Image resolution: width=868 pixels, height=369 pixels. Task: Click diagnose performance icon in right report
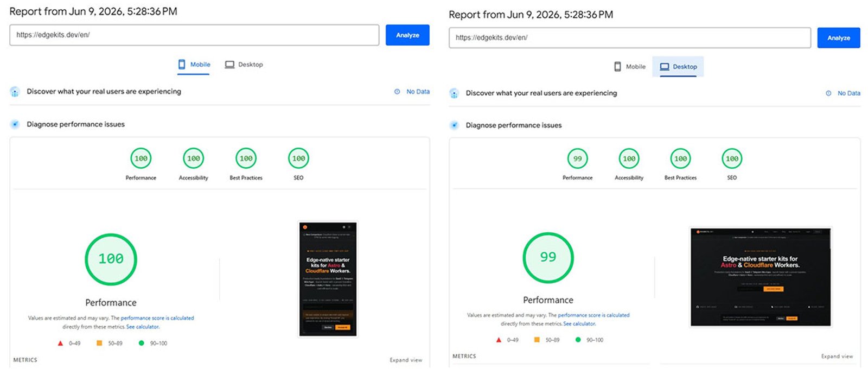[x=454, y=125]
